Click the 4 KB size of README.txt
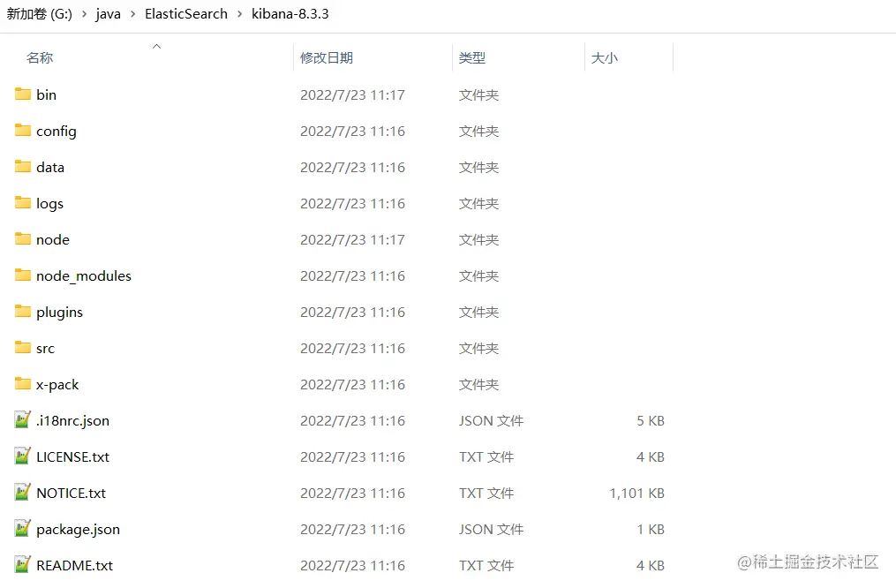 651,566
